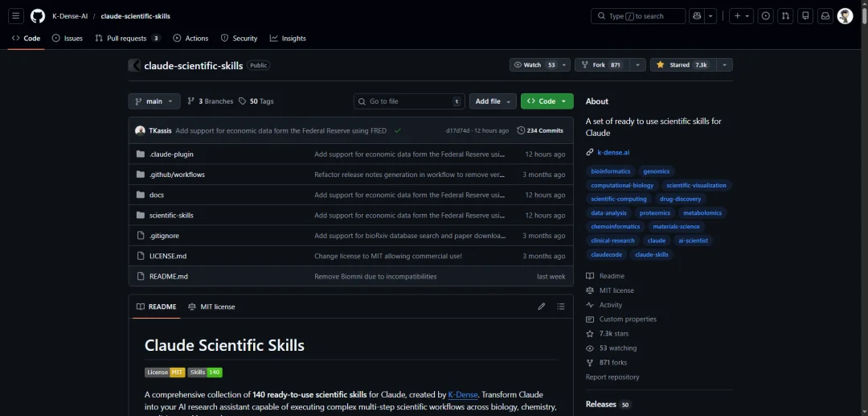Screen dimensions: 868x416
Task: Click the GitHub logo icon
Action: [x=38, y=16]
